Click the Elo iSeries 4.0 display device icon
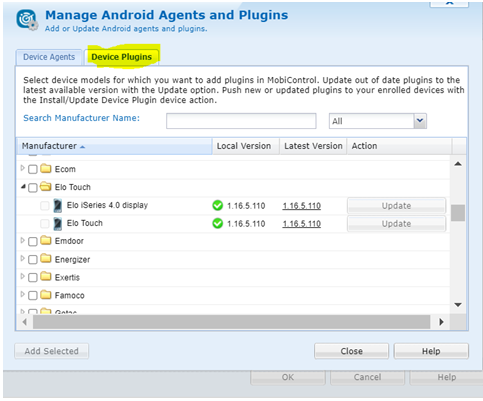The image size is (483, 401). (58, 205)
